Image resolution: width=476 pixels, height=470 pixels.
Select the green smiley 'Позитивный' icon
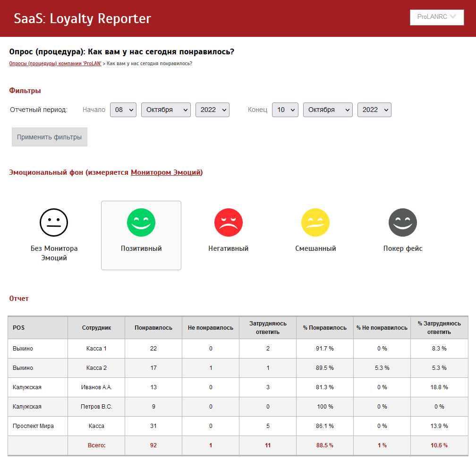click(x=141, y=222)
